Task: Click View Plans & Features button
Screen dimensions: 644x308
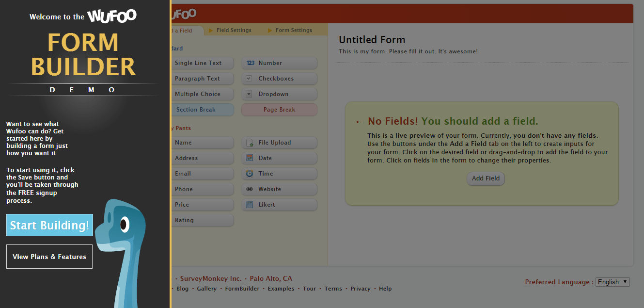Action: click(x=49, y=257)
